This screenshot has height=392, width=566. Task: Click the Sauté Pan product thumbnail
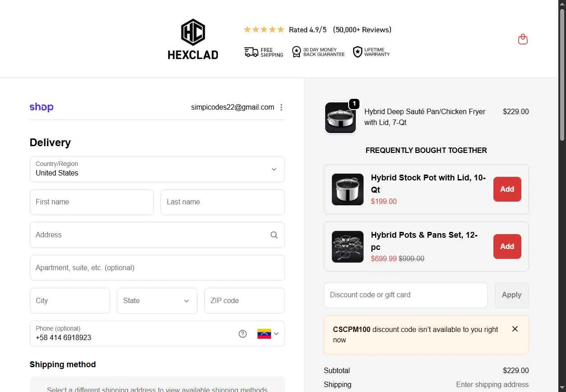341,118
